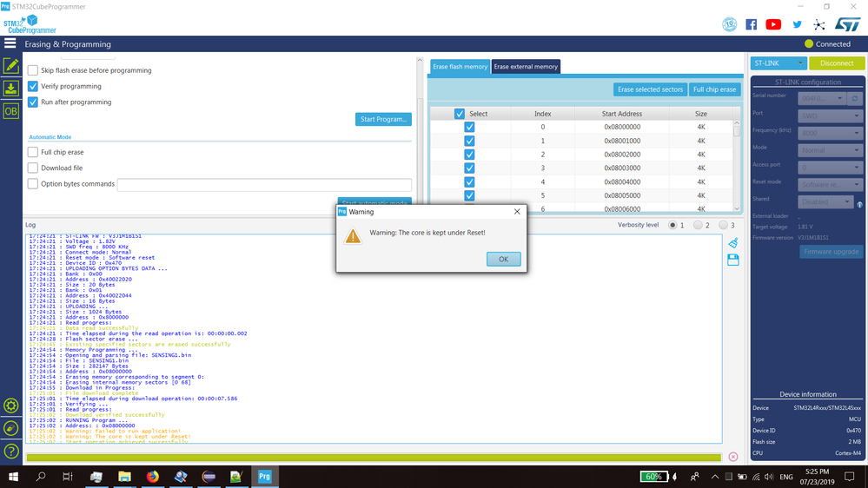
Task: Check Download file in Automatic Mode
Action: [x=33, y=168]
